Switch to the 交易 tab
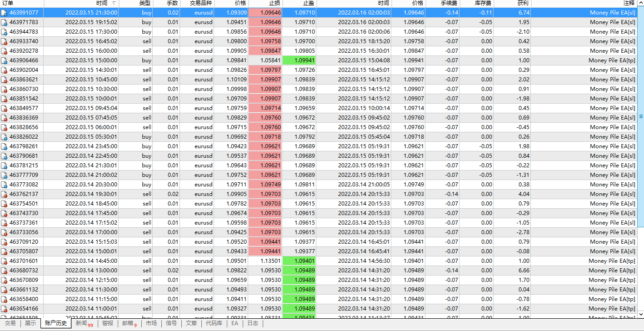This screenshot has height=331, width=644. [10, 323]
